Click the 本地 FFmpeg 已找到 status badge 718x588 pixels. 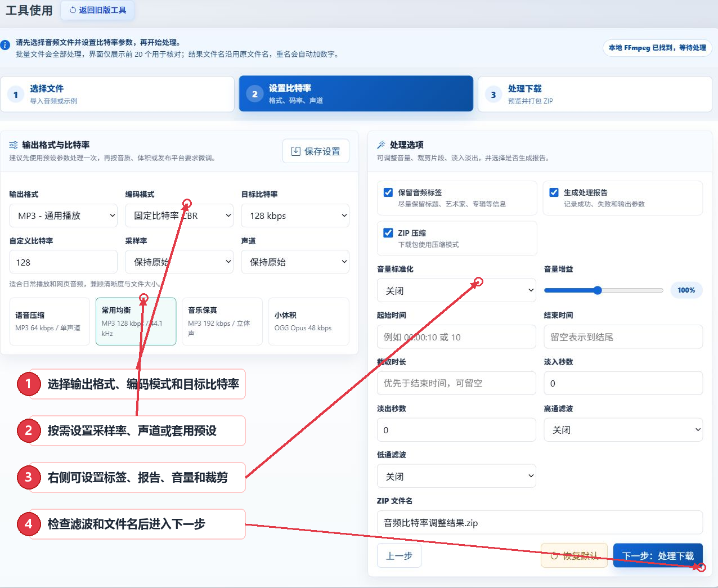(x=657, y=48)
